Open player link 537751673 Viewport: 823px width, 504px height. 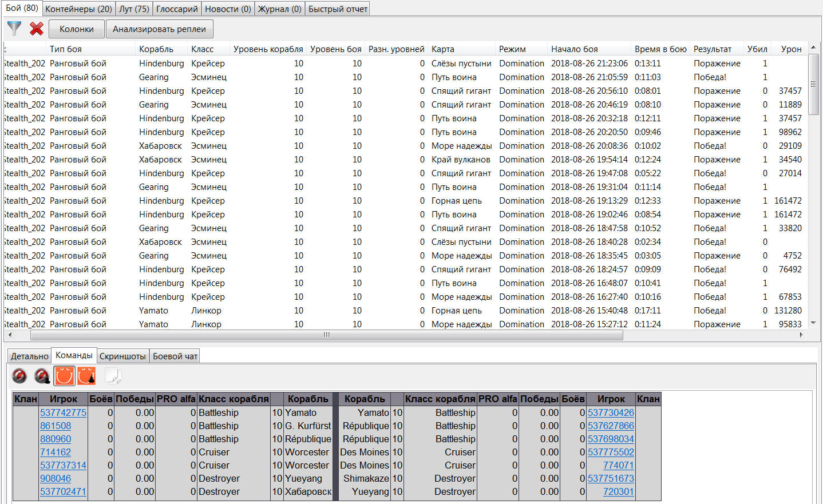611,478
